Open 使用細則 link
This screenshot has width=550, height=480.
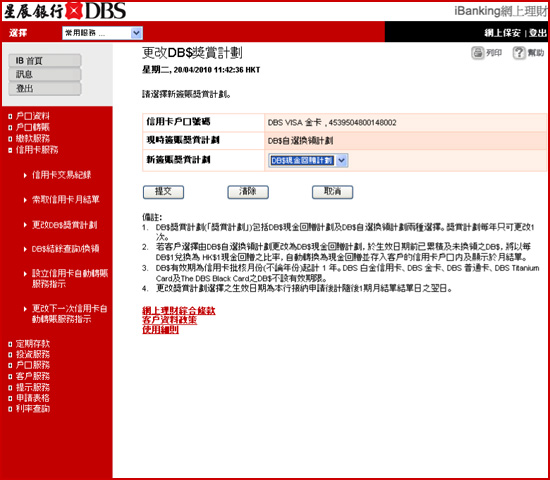point(161,329)
